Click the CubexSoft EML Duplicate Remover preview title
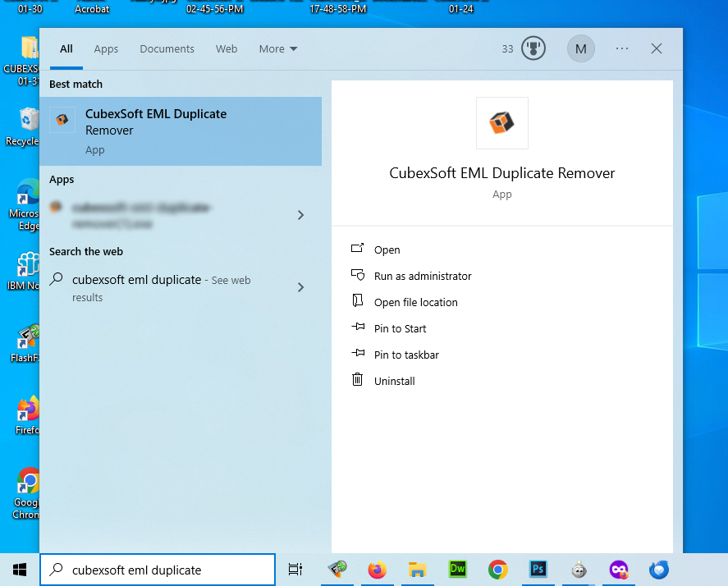 [502, 172]
